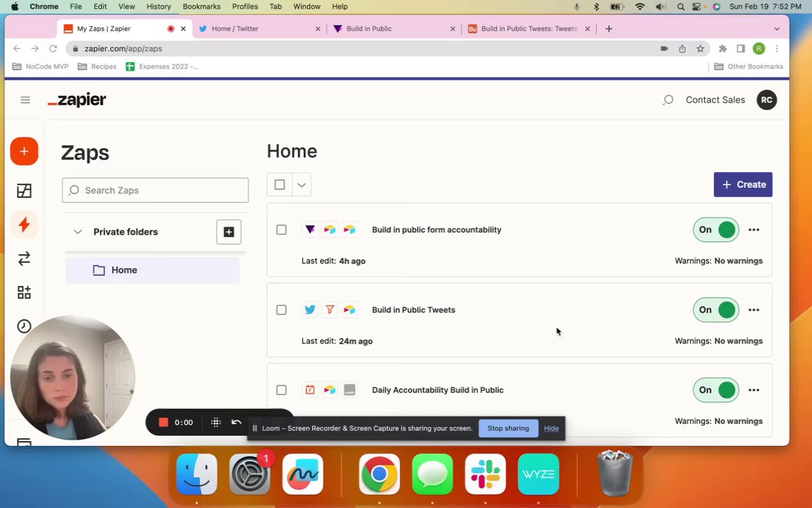The height and width of the screenshot is (508, 812).
Task: Open the Recipes bookmark folder
Action: point(97,66)
